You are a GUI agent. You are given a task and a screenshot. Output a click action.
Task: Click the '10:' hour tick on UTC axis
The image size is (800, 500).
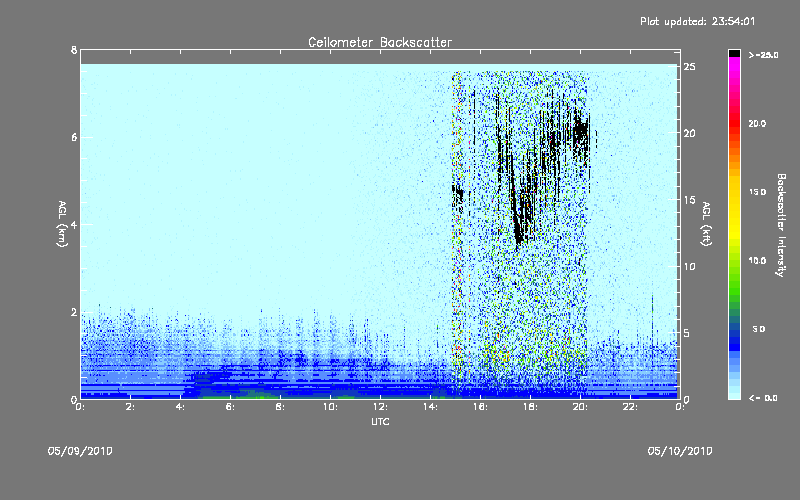[330, 407]
